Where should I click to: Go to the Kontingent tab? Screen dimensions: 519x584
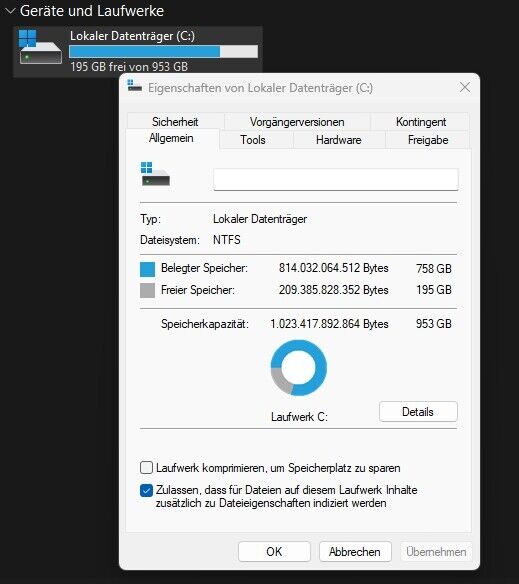tap(421, 122)
